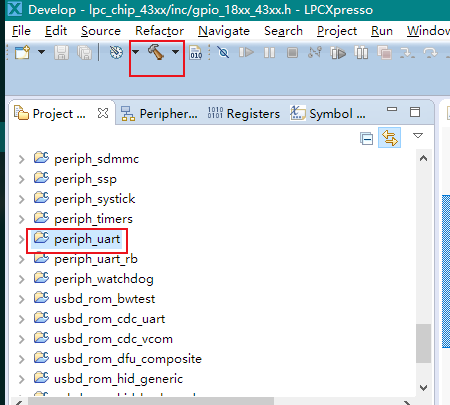
Task: Click the Collapse All icon
Action: [x=366, y=138]
